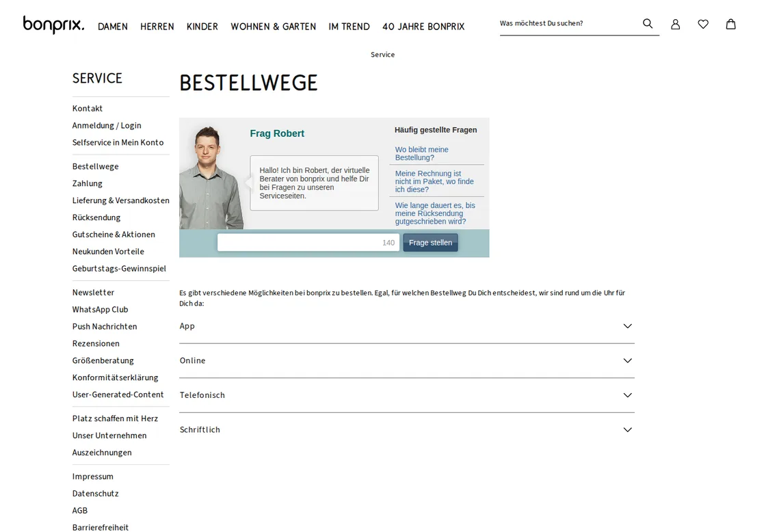
Task: Open Zahlung sidebar link
Action: pyautogui.click(x=88, y=184)
